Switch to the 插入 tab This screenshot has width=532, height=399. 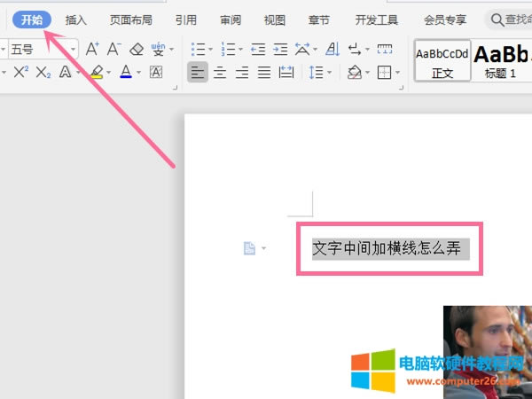(76, 20)
